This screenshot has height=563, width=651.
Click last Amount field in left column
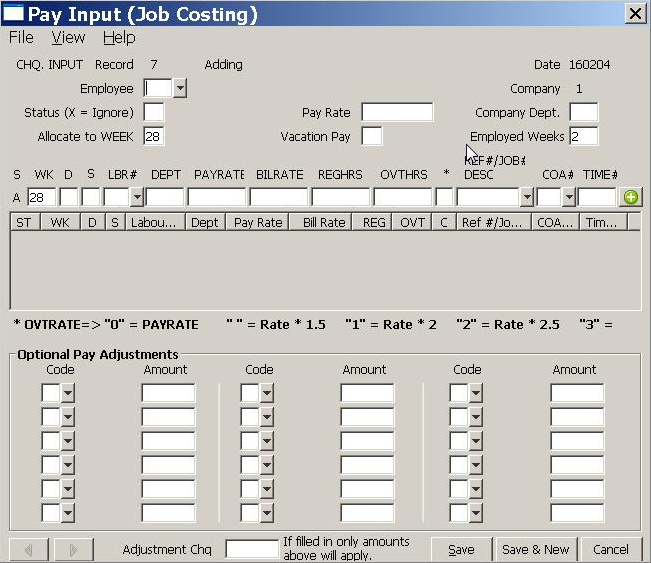(x=168, y=513)
